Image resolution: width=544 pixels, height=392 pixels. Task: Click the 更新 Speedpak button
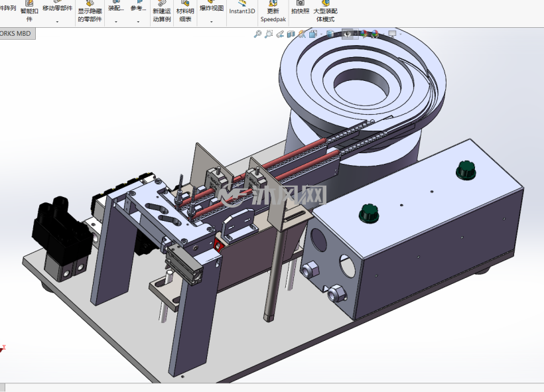[273, 12]
